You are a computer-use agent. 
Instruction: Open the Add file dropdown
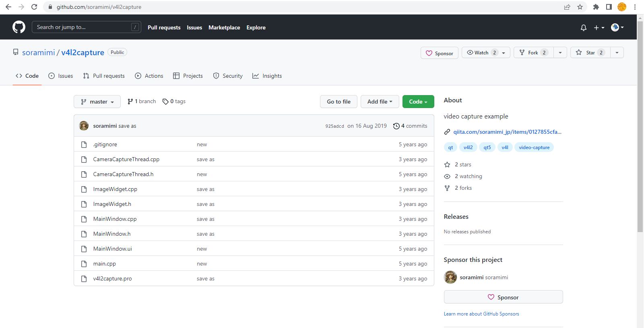coord(380,102)
